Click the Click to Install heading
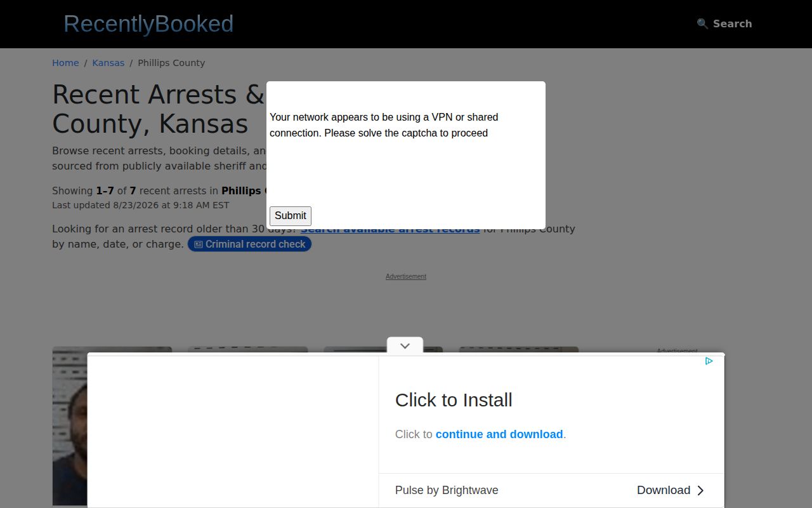 click(x=454, y=400)
